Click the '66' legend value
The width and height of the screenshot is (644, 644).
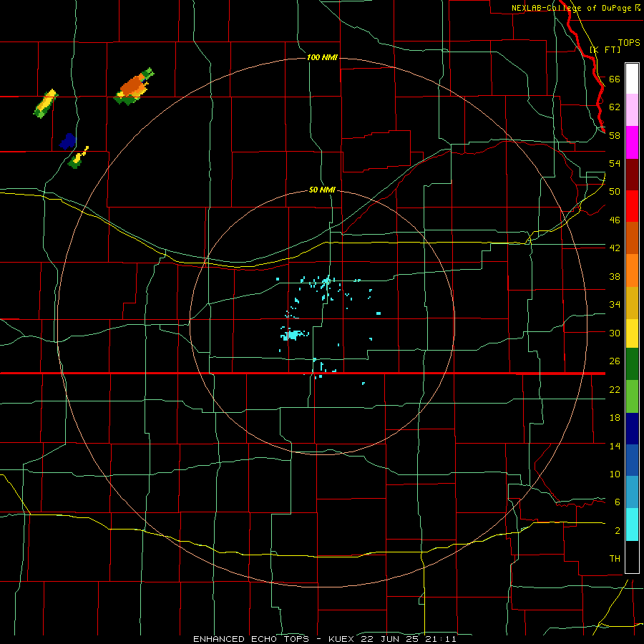[615, 79]
